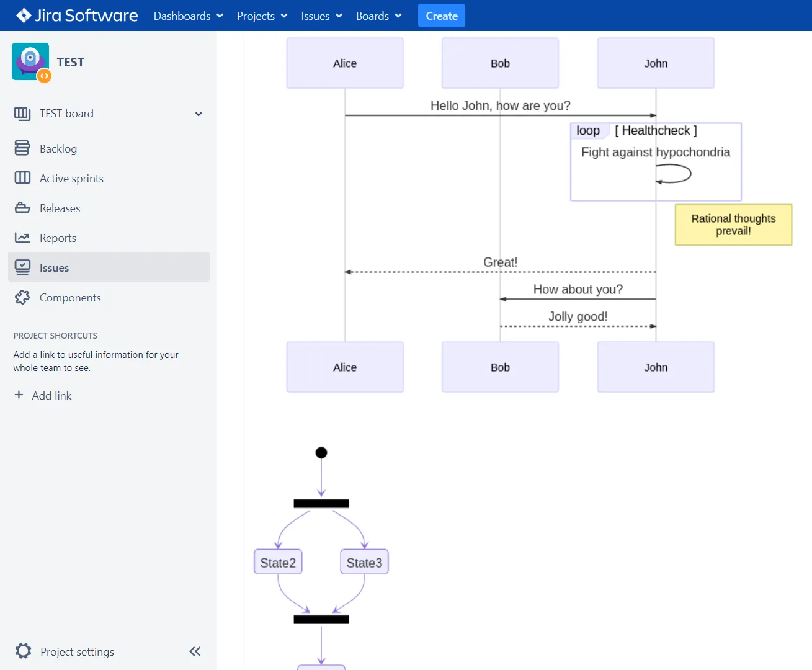Viewport: 812px width, 670px height.
Task: Open the Reports page
Action: [x=109, y=238]
